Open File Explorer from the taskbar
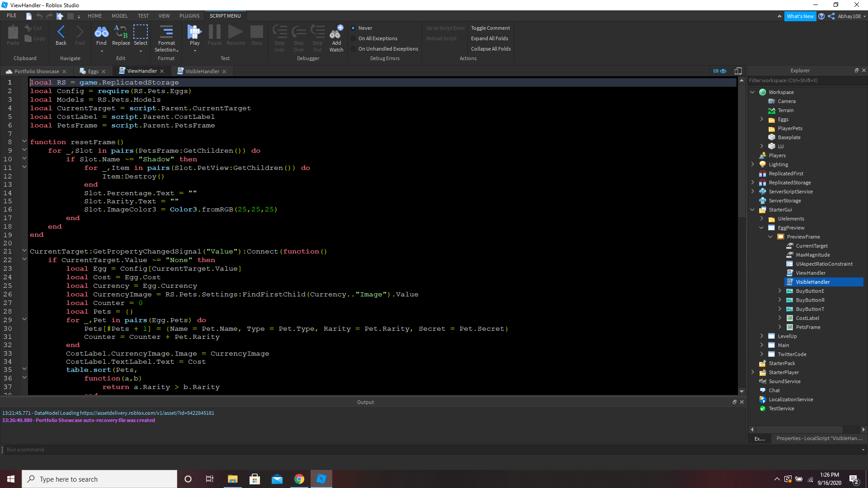The height and width of the screenshot is (488, 868). [x=232, y=479]
